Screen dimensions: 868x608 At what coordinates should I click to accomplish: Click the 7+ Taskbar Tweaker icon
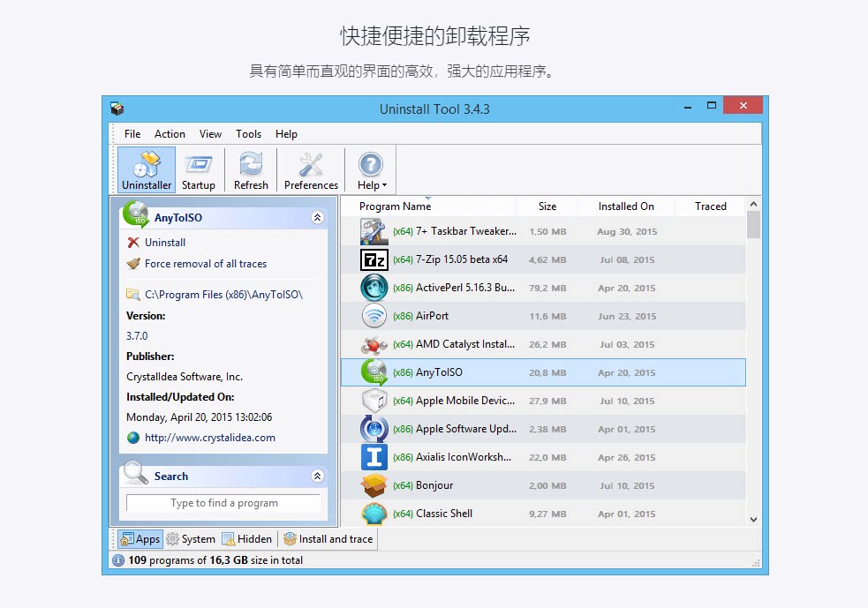(x=374, y=231)
